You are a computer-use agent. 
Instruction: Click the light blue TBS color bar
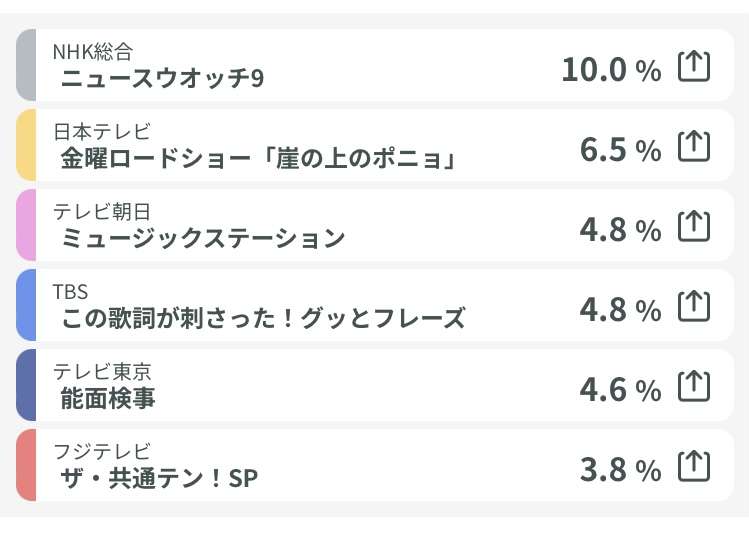pyautogui.click(x=26, y=305)
